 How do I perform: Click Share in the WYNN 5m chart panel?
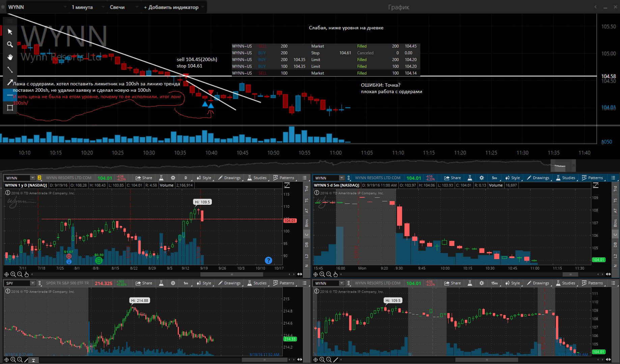[x=453, y=178]
